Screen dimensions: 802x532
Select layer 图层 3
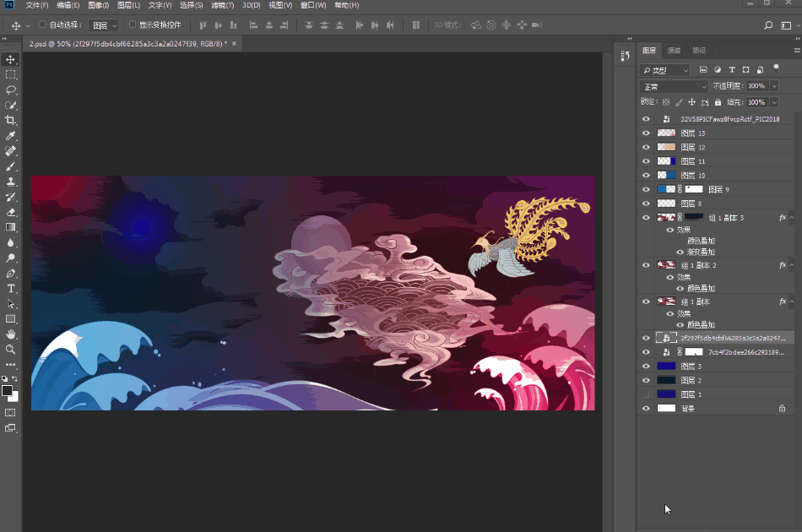pos(716,366)
